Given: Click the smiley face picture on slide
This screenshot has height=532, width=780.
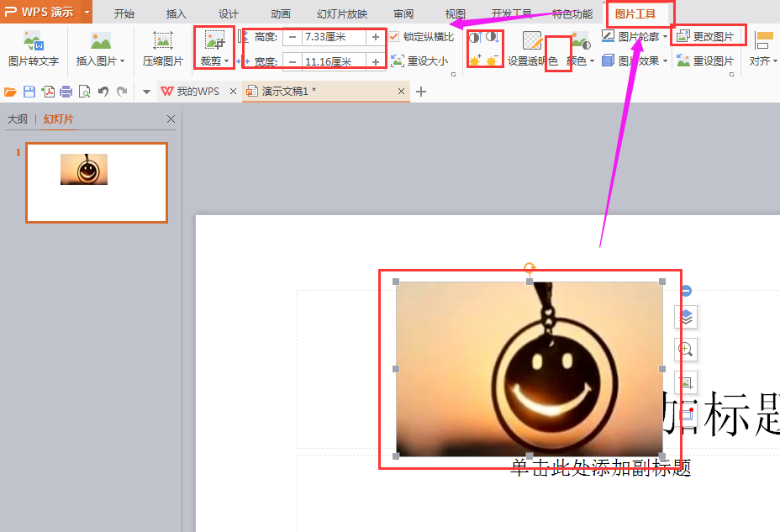Looking at the screenshot, I should coord(529,369).
